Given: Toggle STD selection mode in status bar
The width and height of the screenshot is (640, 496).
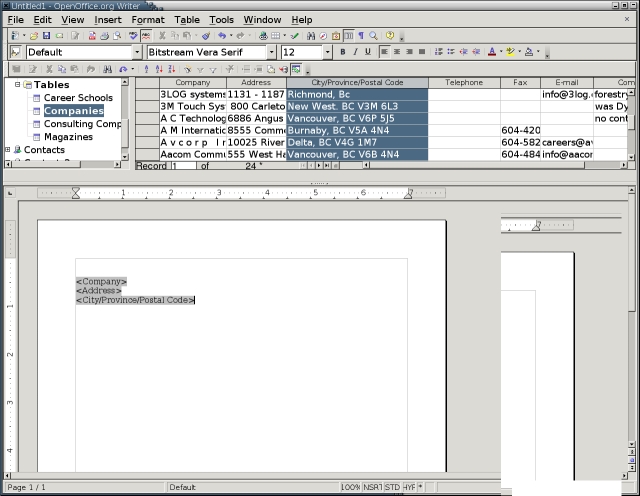Looking at the screenshot, I should pyautogui.click(x=392, y=487).
